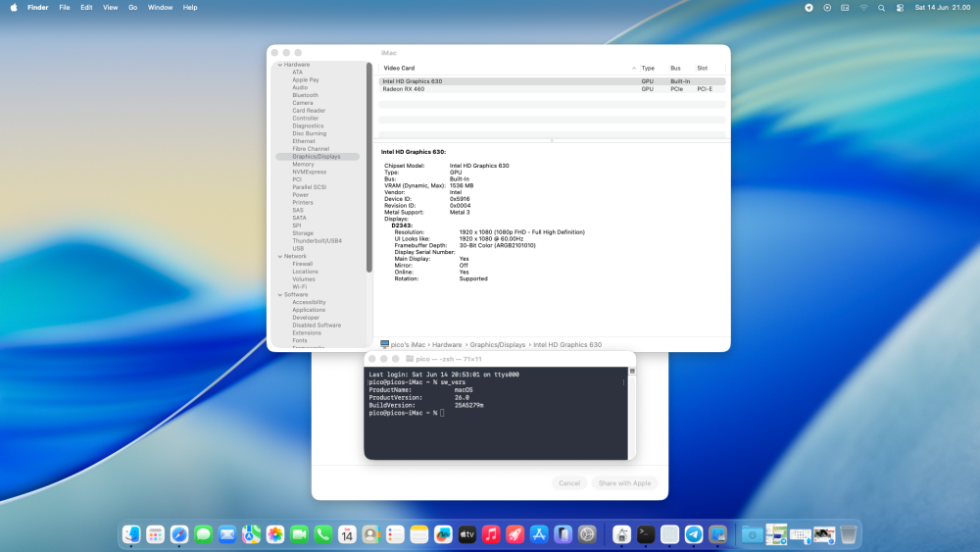Viewport: 980px width, 552px height.
Task: Click the Cancel button in the dialog
Action: [569, 483]
